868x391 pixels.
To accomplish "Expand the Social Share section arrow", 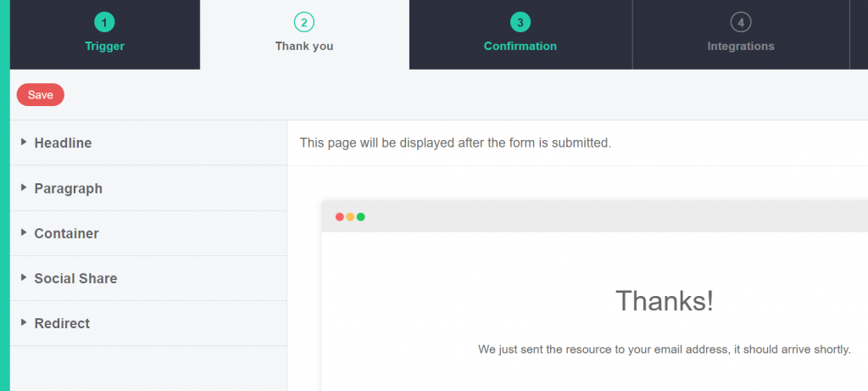I will [x=24, y=277].
